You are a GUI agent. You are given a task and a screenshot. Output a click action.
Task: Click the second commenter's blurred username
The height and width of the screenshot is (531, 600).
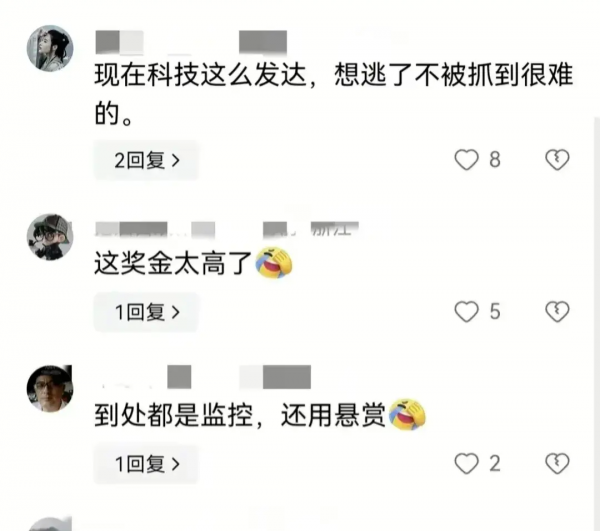pyautogui.click(x=227, y=229)
